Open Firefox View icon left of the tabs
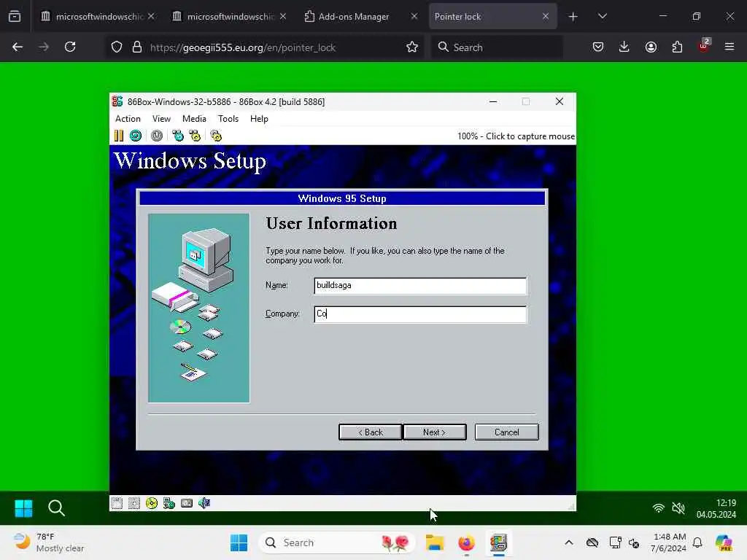 [15, 17]
